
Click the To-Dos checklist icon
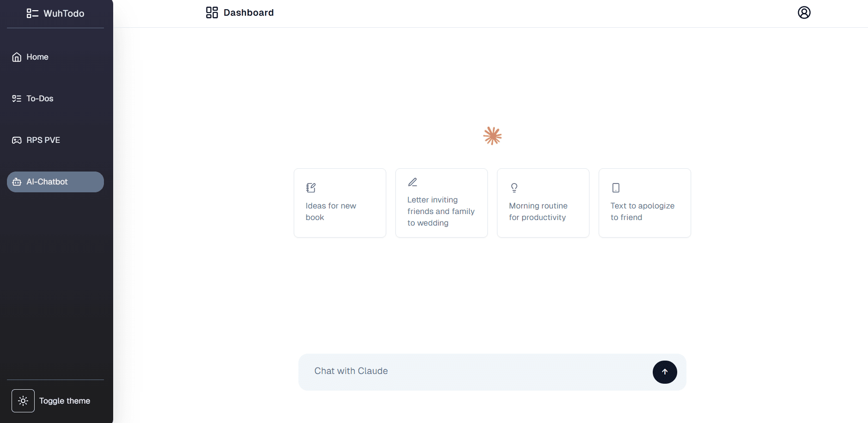17,98
